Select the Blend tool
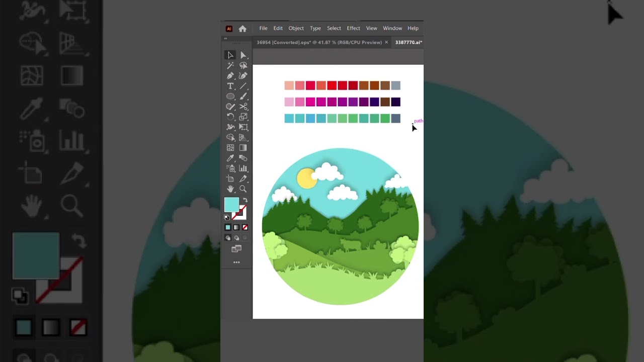 (244, 158)
